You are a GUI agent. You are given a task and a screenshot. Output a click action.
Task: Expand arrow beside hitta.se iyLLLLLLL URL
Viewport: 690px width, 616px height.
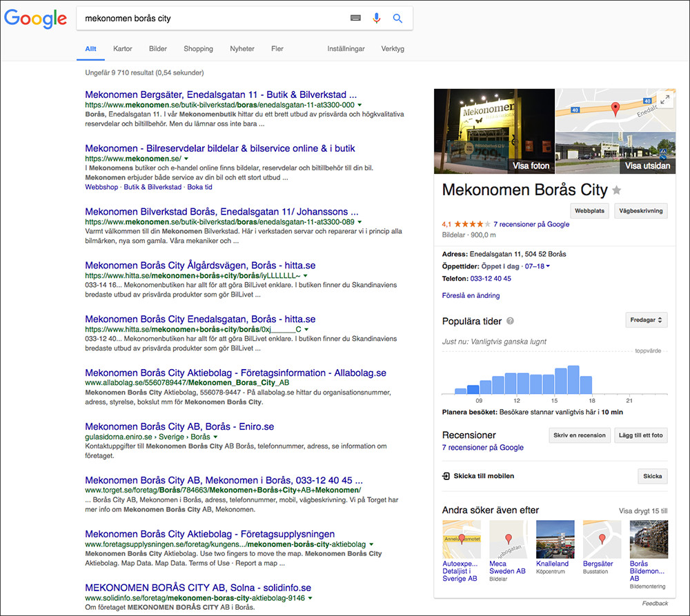pyautogui.click(x=306, y=275)
